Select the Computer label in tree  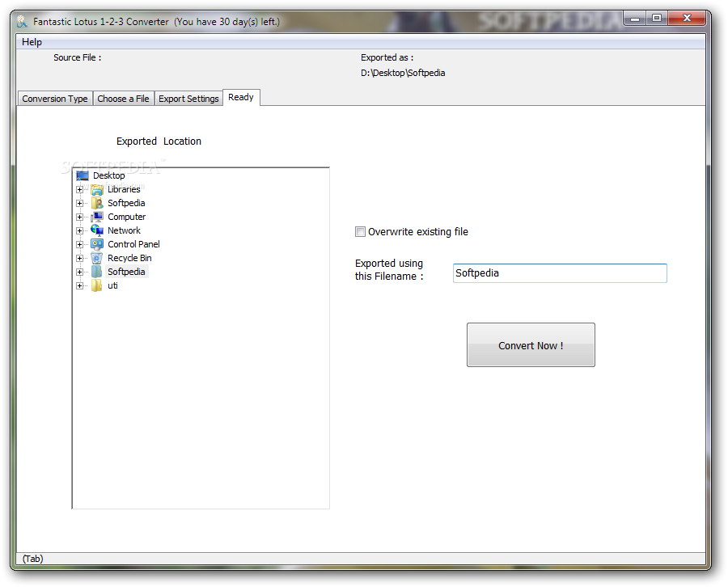point(127,217)
